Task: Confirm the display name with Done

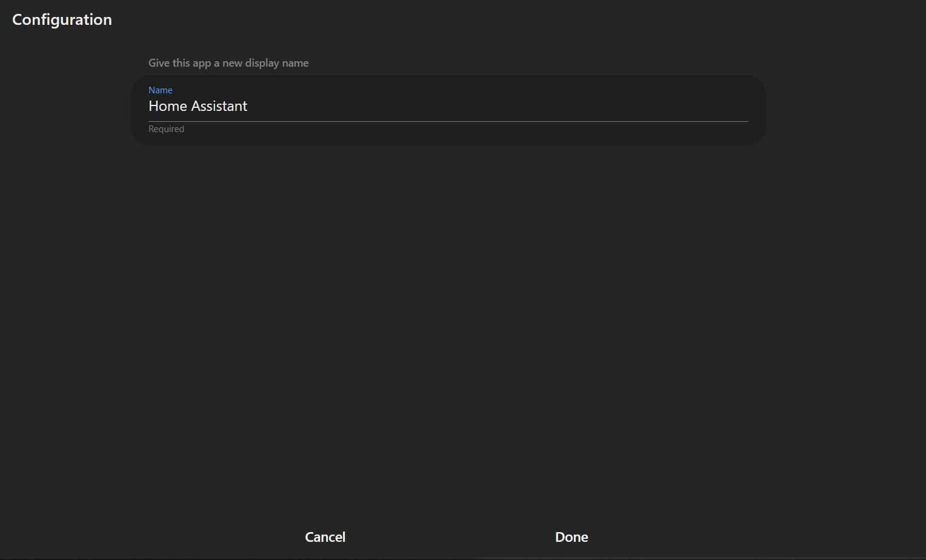Action: [571, 537]
